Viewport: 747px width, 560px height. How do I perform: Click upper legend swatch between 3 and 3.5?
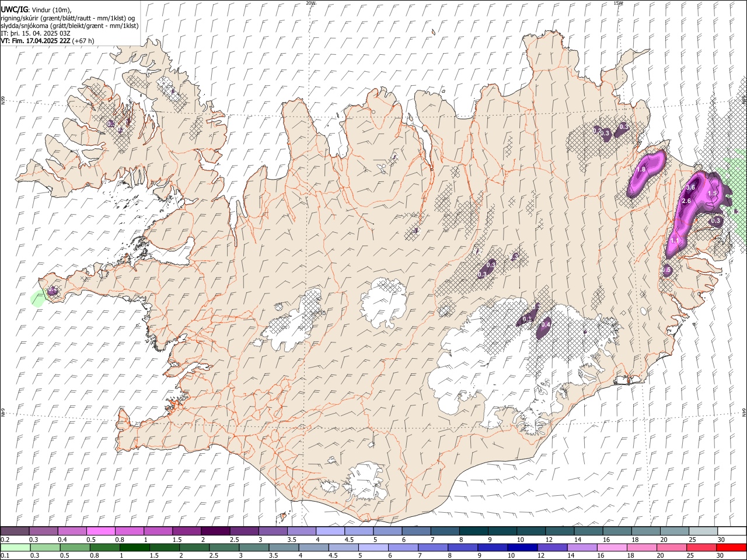(273, 531)
